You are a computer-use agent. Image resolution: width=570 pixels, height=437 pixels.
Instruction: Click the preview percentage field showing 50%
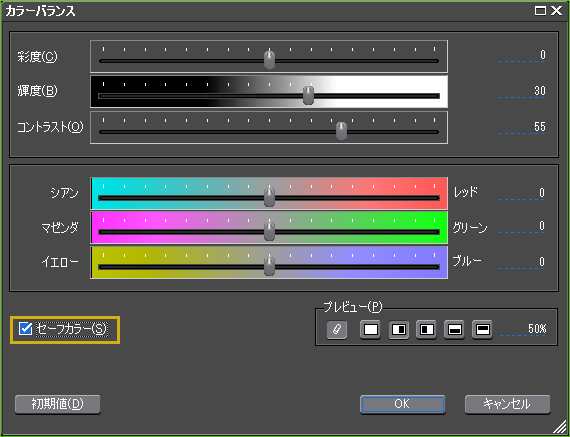point(523,329)
